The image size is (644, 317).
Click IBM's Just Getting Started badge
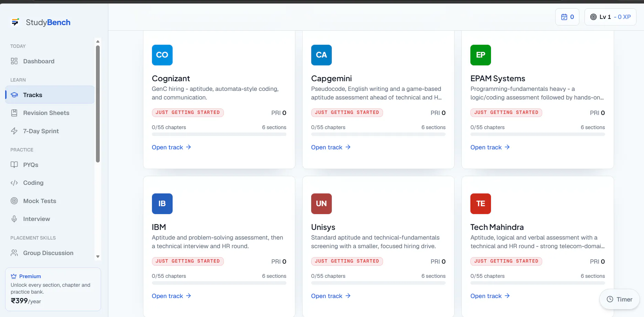pos(188,261)
